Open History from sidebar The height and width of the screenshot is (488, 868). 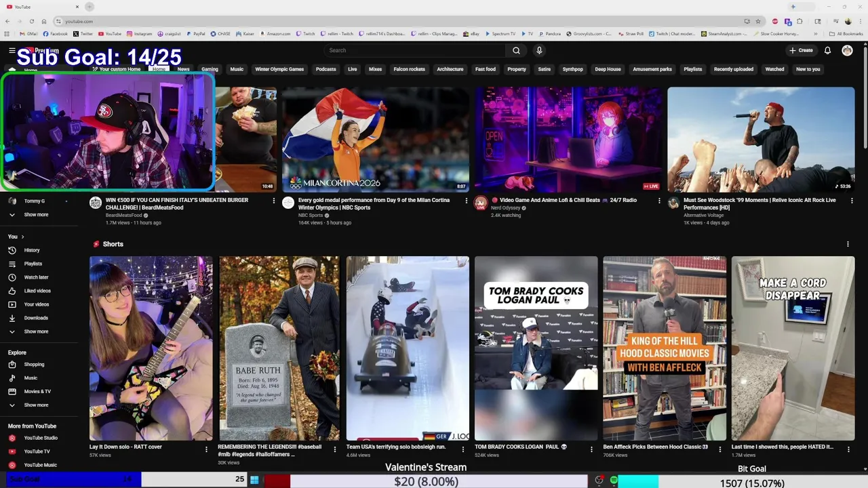[32, 250]
